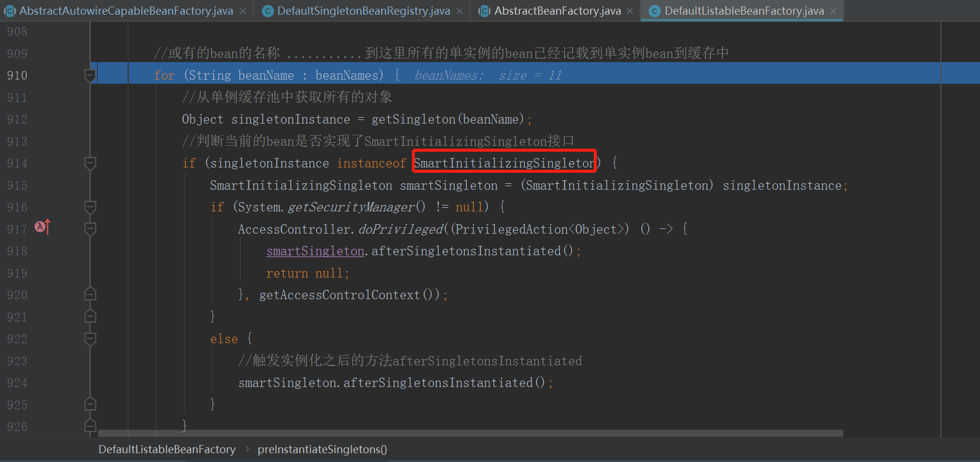
Task: Collapse the else block at line 922
Action: [x=90, y=339]
